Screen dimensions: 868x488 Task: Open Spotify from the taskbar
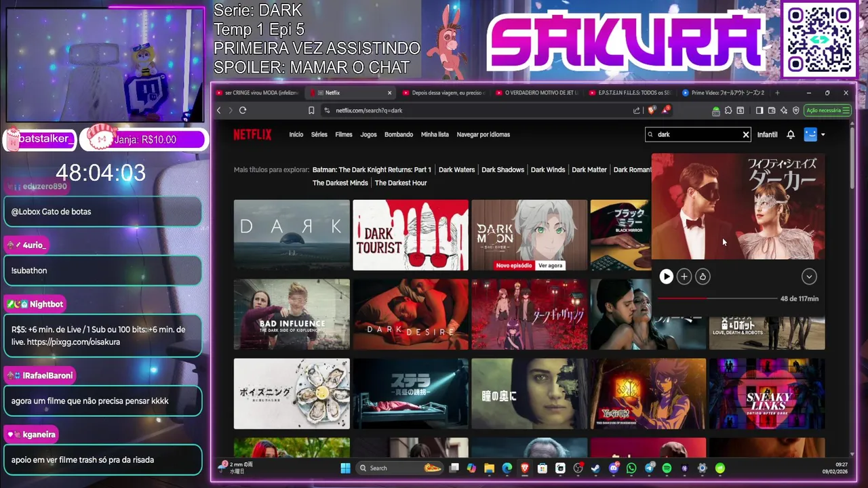click(x=667, y=468)
